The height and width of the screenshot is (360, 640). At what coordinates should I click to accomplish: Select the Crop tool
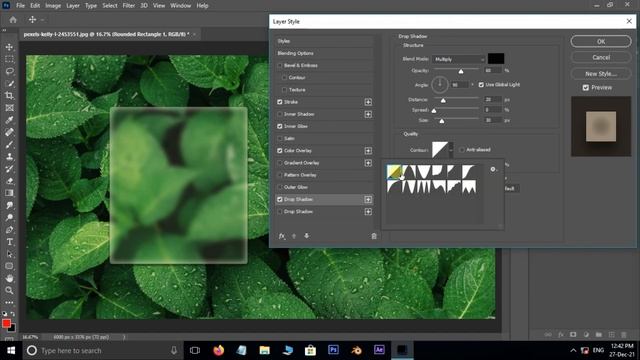coord(9,96)
